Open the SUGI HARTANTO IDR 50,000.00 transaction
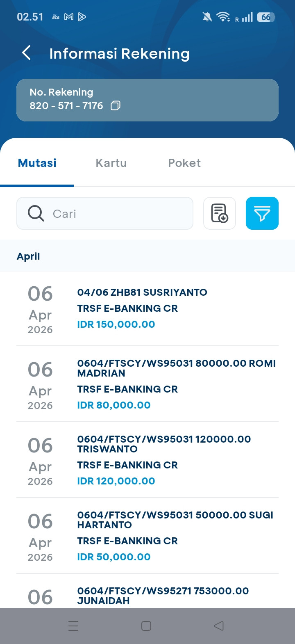This screenshot has height=644, width=295. (x=147, y=536)
